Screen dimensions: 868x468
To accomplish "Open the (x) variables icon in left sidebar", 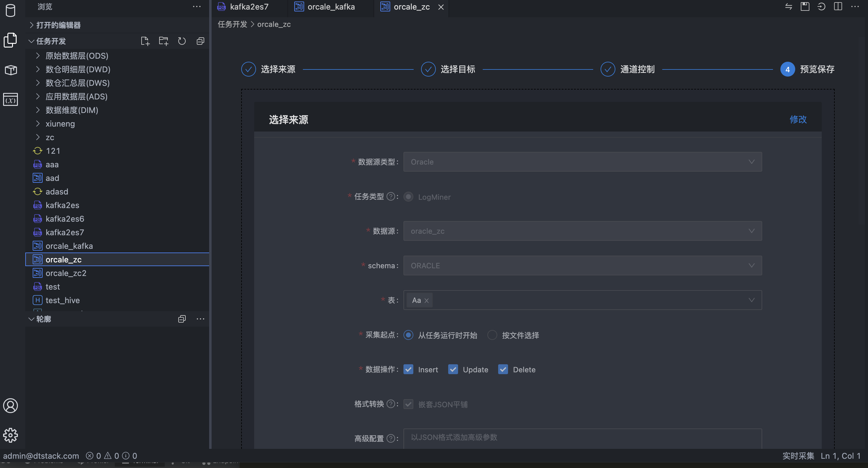I will click(x=10, y=100).
